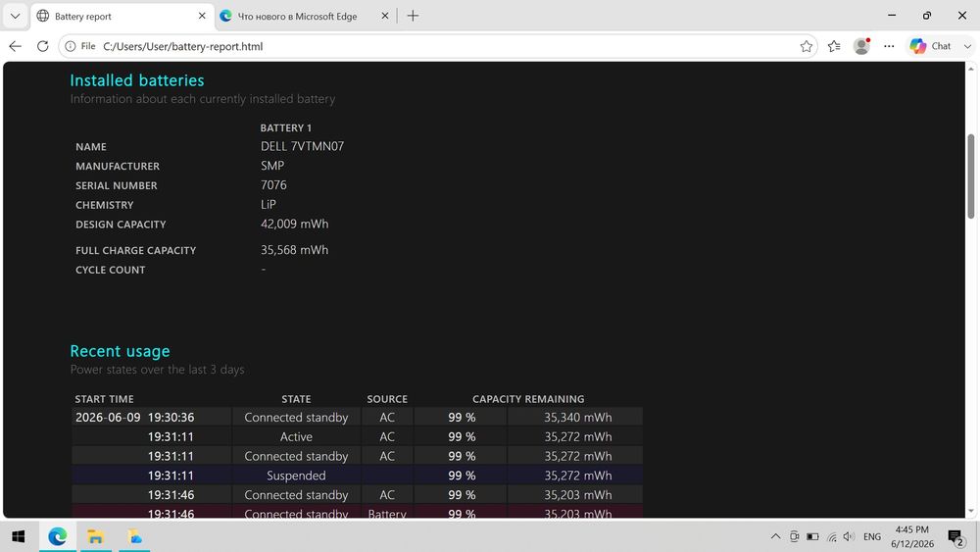Open the clock showing 4:45 PM
The height and width of the screenshot is (552, 980).
click(911, 536)
